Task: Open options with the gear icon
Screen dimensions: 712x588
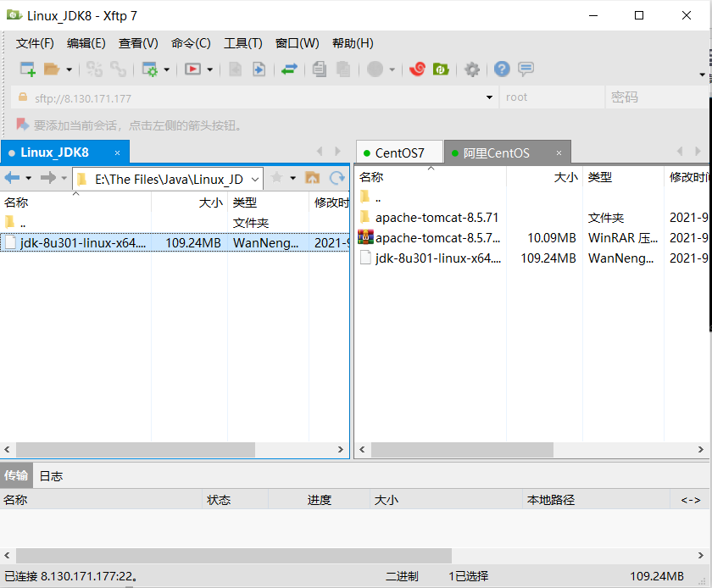Action: point(472,69)
